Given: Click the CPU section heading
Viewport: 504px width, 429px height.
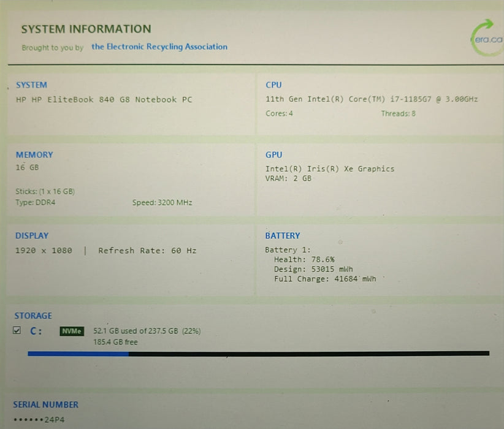Looking at the screenshot, I should click(x=273, y=85).
